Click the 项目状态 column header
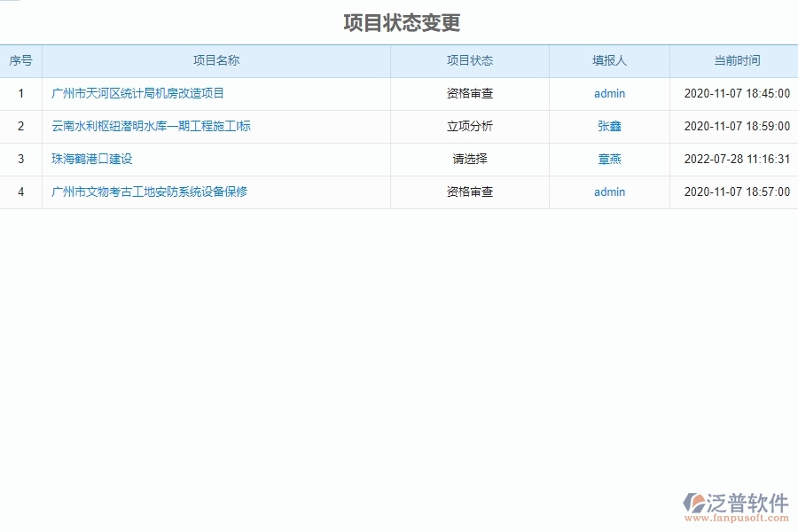 coord(470,60)
